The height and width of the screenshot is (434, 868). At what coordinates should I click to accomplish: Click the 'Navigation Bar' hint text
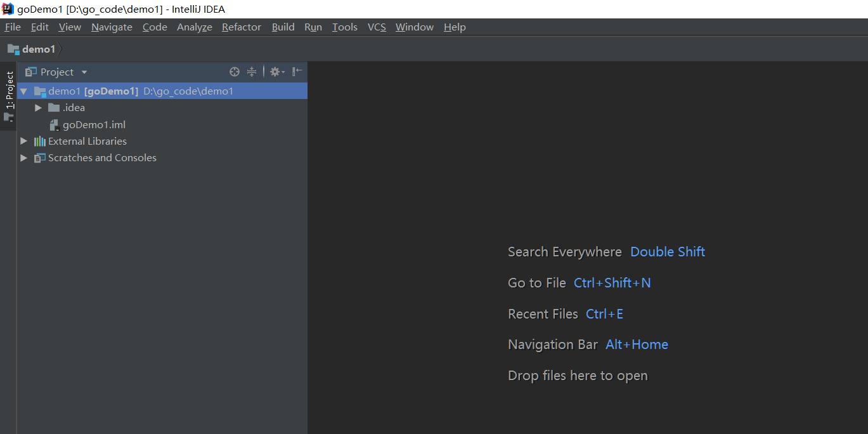tap(553, 345)
